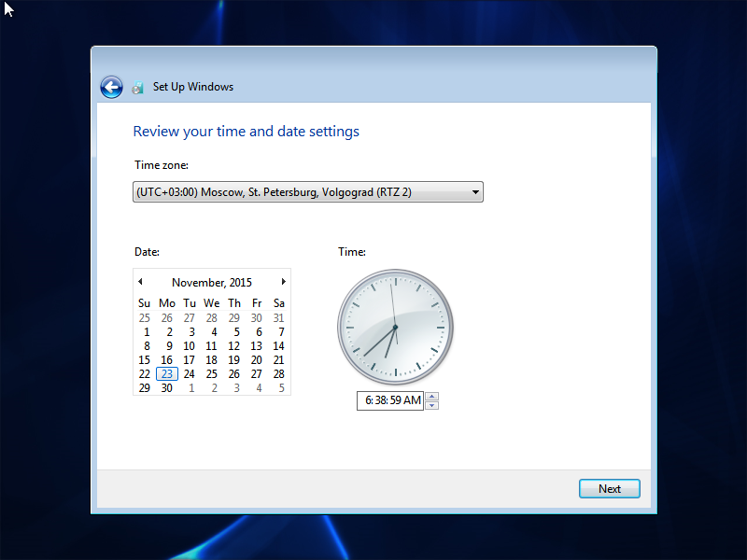Pick November 12 in the calendar
747x560 pixels.
234,345
